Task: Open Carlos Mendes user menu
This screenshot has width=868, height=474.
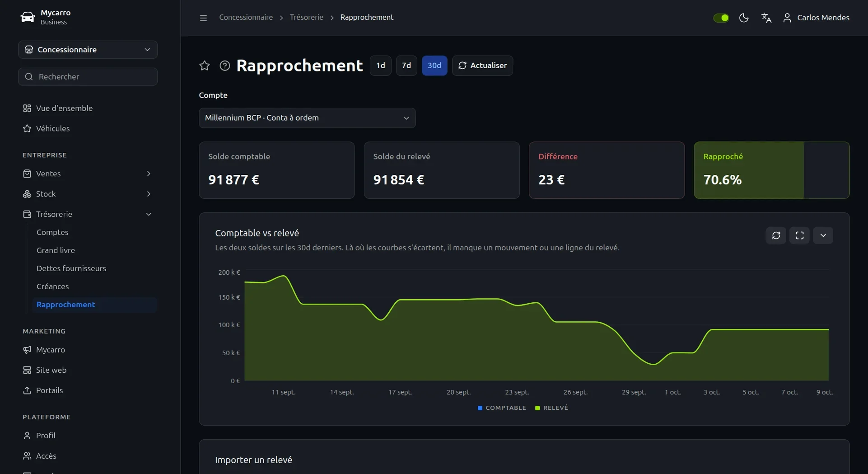Action: [x=816, y=18]
